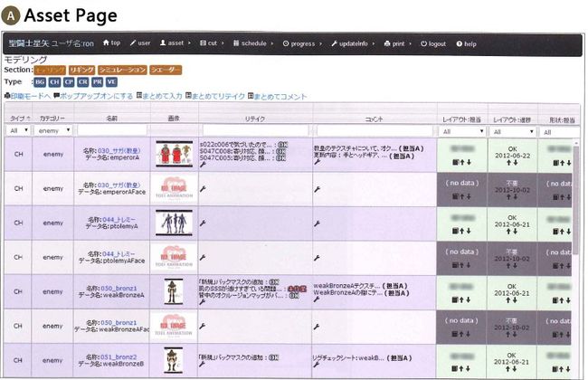Open the schedule menu

point(253,43)
